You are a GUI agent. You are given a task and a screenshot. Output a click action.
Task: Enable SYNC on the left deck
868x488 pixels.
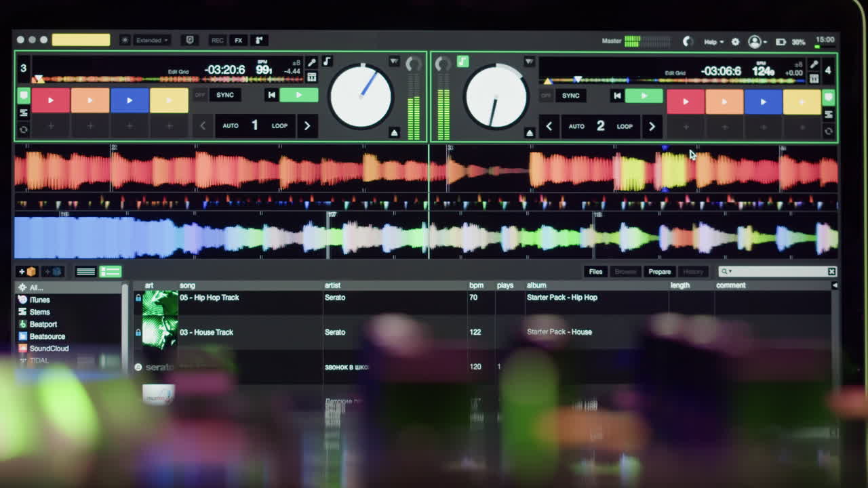224,95
